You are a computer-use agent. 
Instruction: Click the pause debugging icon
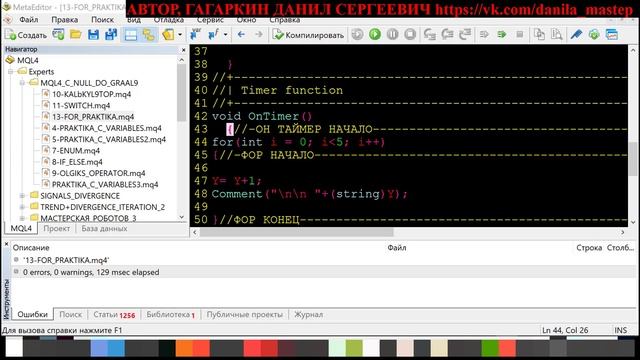392,35
